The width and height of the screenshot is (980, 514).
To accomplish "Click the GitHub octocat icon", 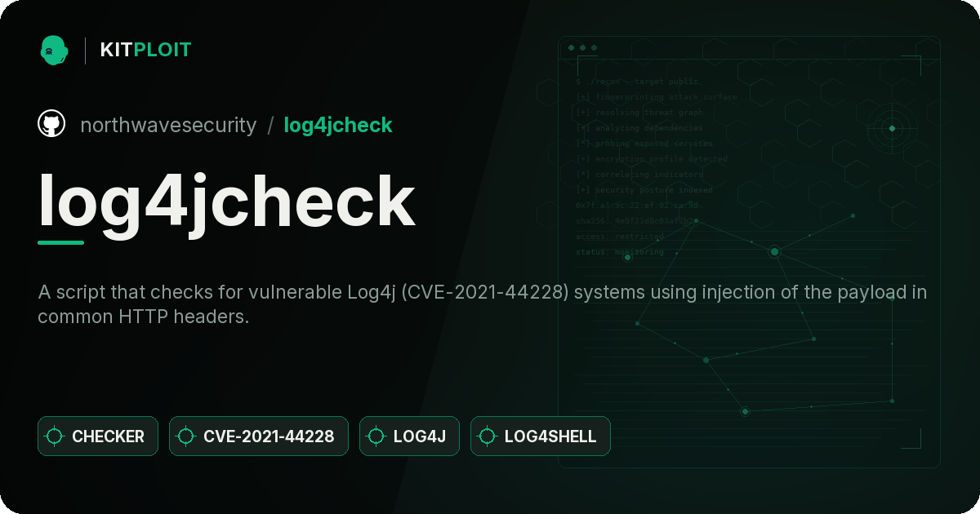I will (51, 124).
